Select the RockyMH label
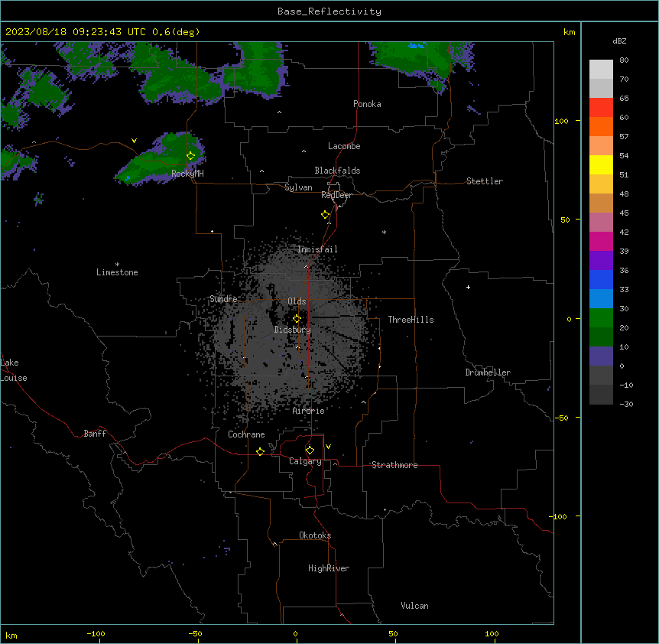 (x=187, y=174)
